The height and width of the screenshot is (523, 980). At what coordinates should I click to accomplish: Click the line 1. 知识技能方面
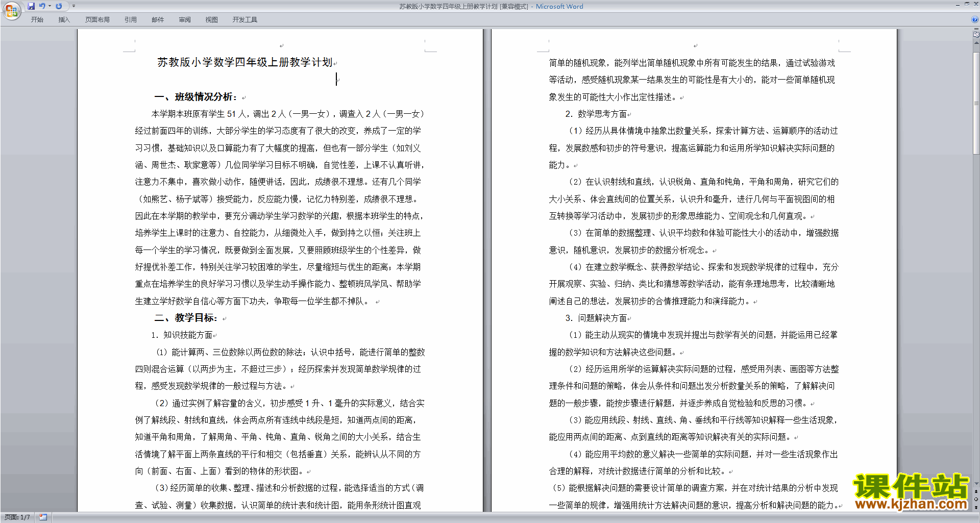pos(182,335)
